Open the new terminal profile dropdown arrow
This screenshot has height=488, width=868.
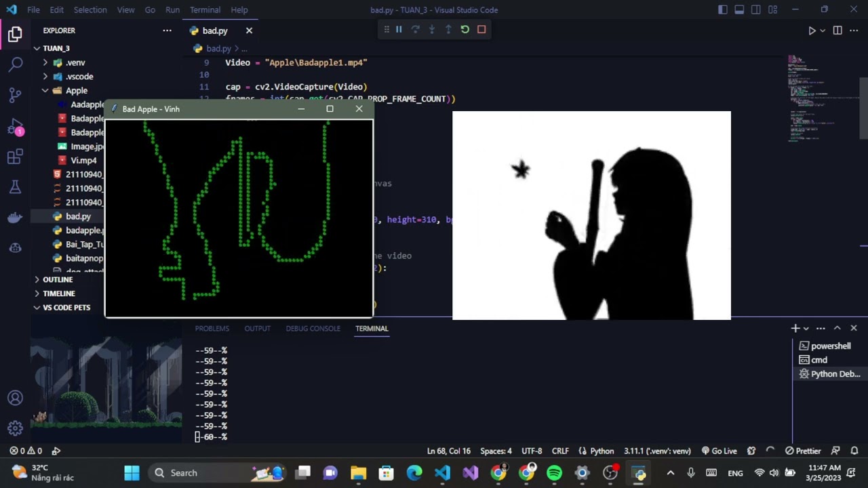[x=806, y=328]
